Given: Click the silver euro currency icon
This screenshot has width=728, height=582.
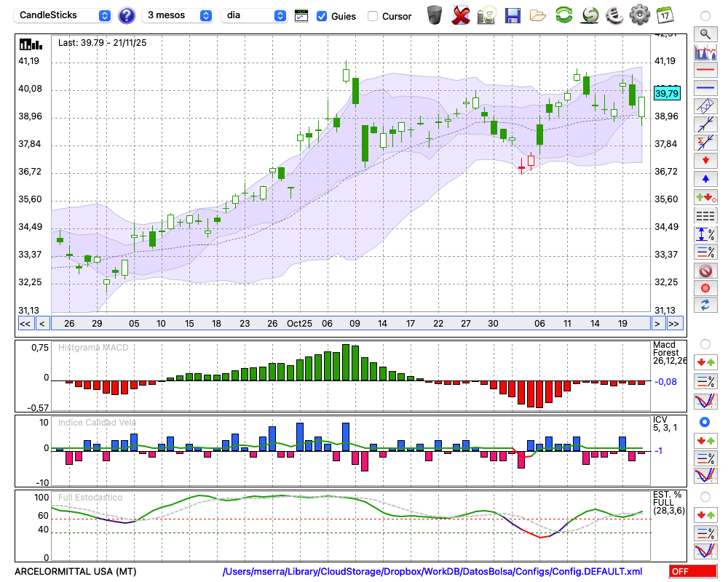Looking at the screenshot, I should point(614,15).
